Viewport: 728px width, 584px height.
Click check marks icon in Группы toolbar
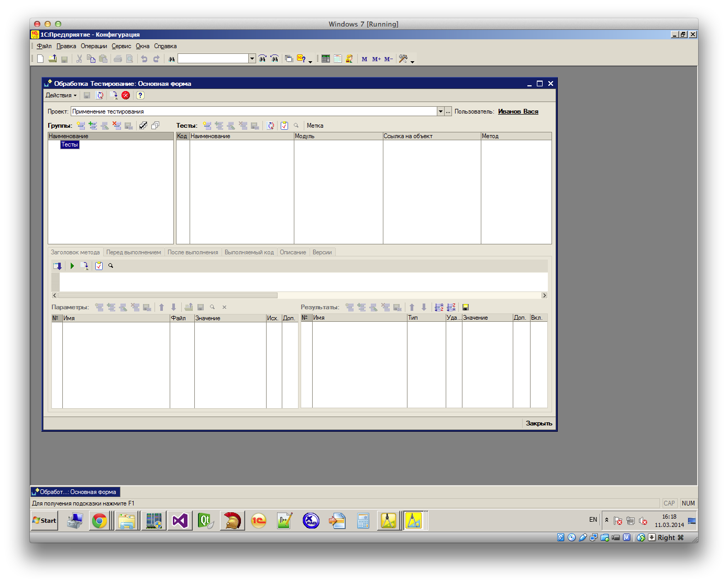[x=143, y=126]
